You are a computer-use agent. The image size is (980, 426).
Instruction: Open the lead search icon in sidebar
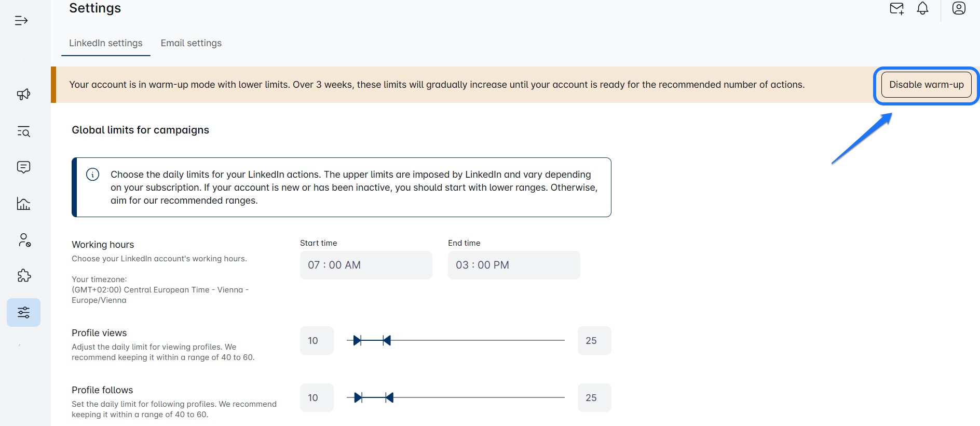(23, 131)
